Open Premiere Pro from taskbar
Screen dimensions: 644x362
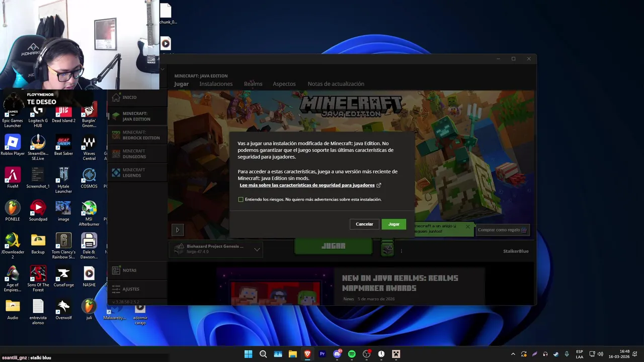[x=322, y=354]
